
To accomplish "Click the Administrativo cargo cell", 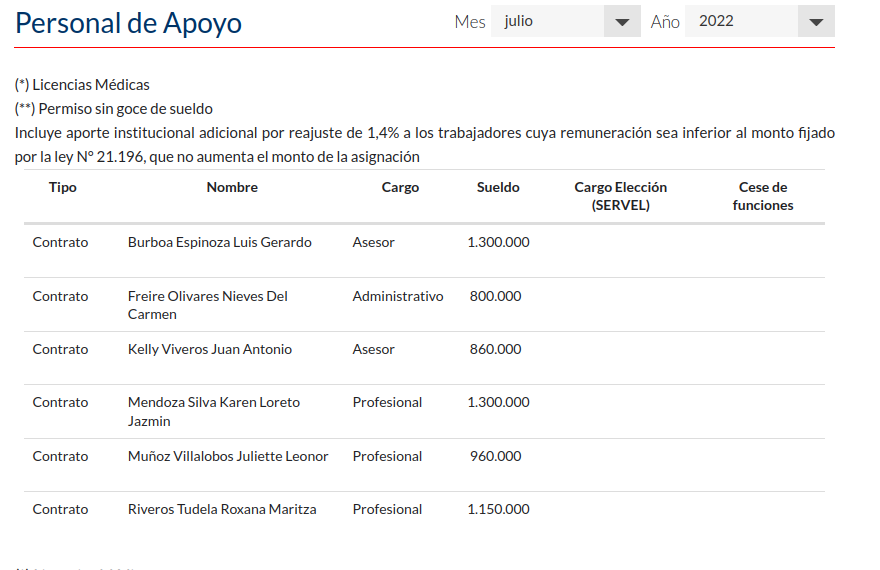I will [x=397, y=296].
